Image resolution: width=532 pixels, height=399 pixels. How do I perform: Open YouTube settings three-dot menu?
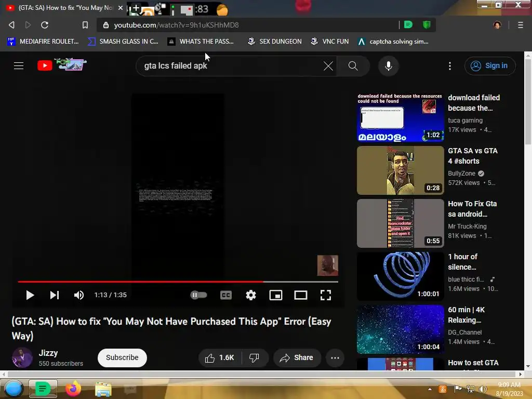click(450, 66)
